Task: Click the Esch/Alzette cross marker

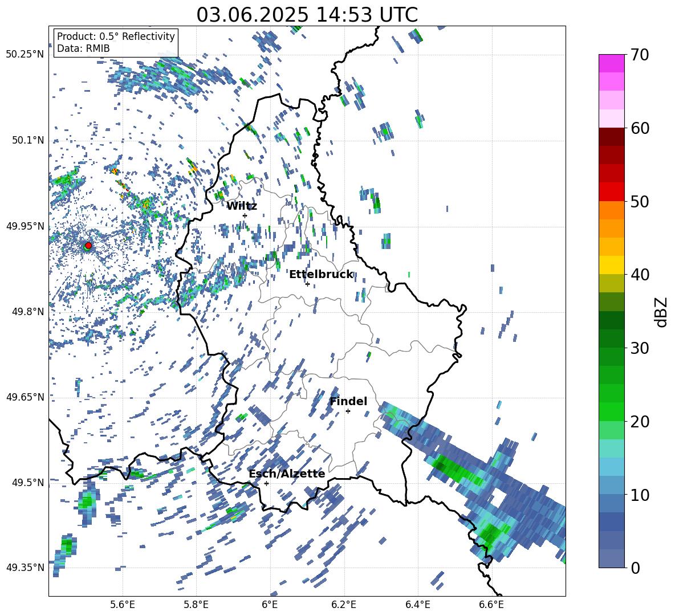Action: pos(266,483)
